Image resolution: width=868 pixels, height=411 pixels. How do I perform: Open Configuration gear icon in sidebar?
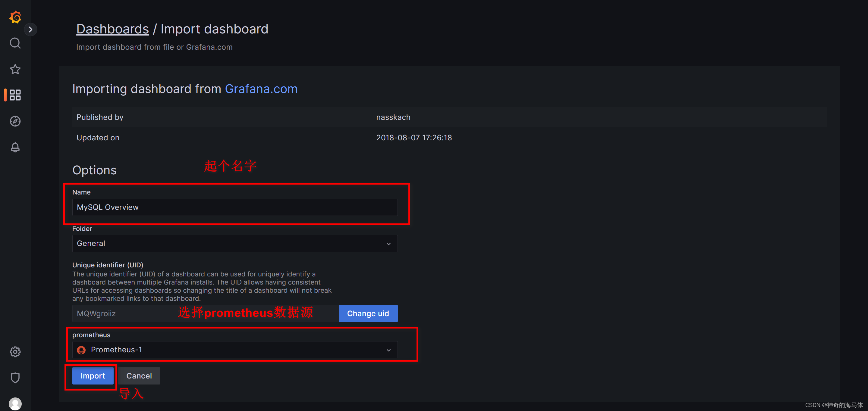15,352
